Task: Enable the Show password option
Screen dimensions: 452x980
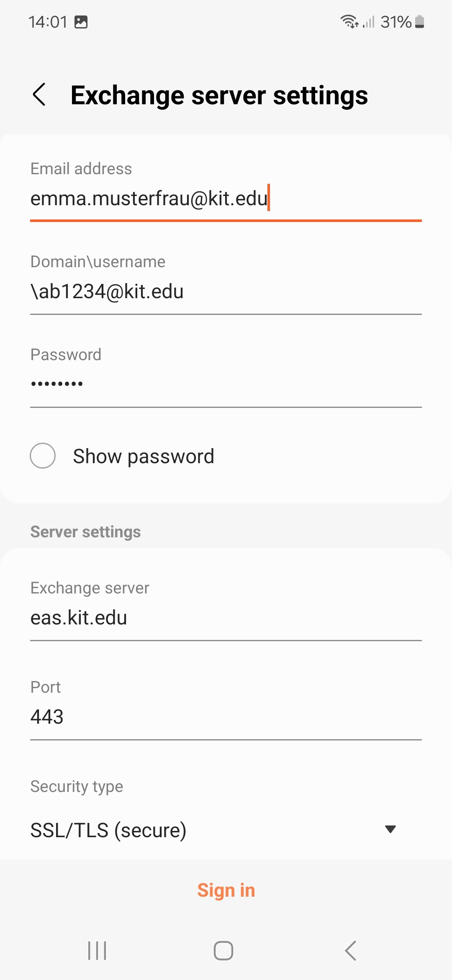Action: (x=43, y=456)
